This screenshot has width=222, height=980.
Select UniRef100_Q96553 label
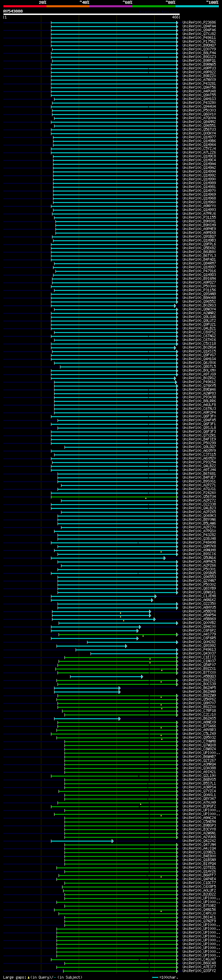pyautogui.click(x=199, y=577)
